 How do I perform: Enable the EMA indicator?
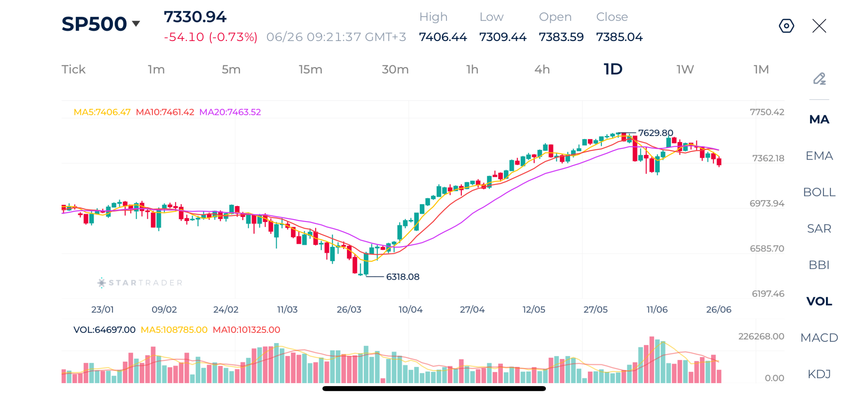tap(819, 156)
